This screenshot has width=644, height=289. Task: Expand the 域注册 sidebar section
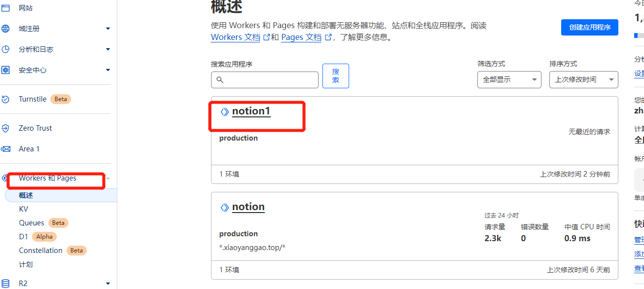pos(108,29)
